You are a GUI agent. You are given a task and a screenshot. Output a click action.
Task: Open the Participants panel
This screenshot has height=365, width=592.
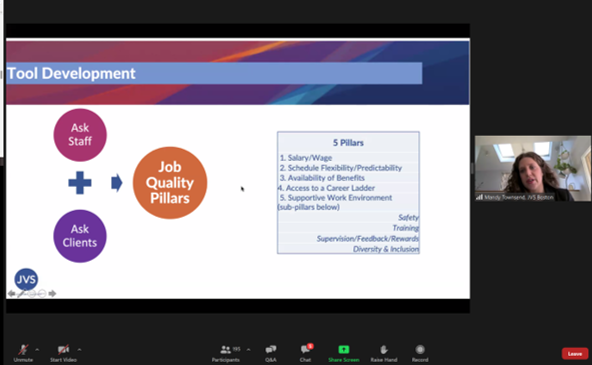tap(225, 353)
